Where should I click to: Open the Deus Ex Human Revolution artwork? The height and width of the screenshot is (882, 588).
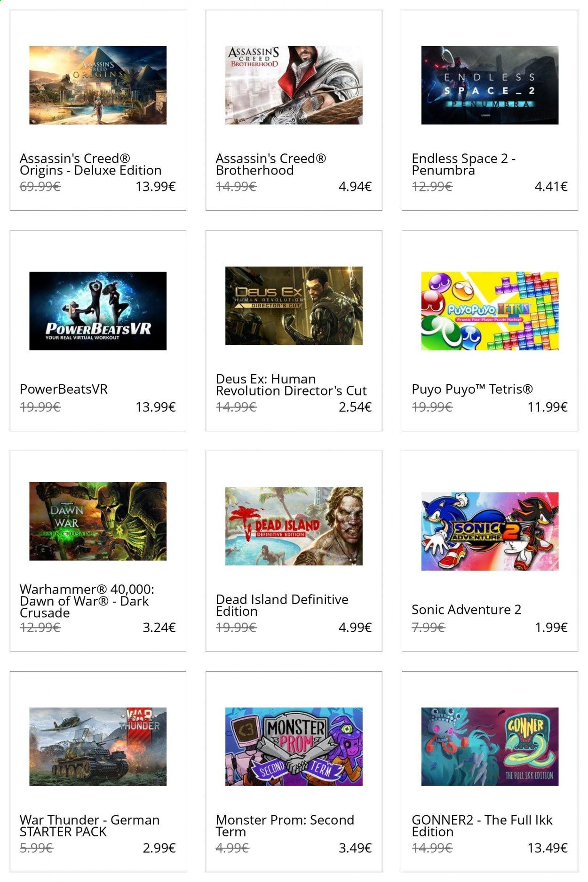[294, 306]
